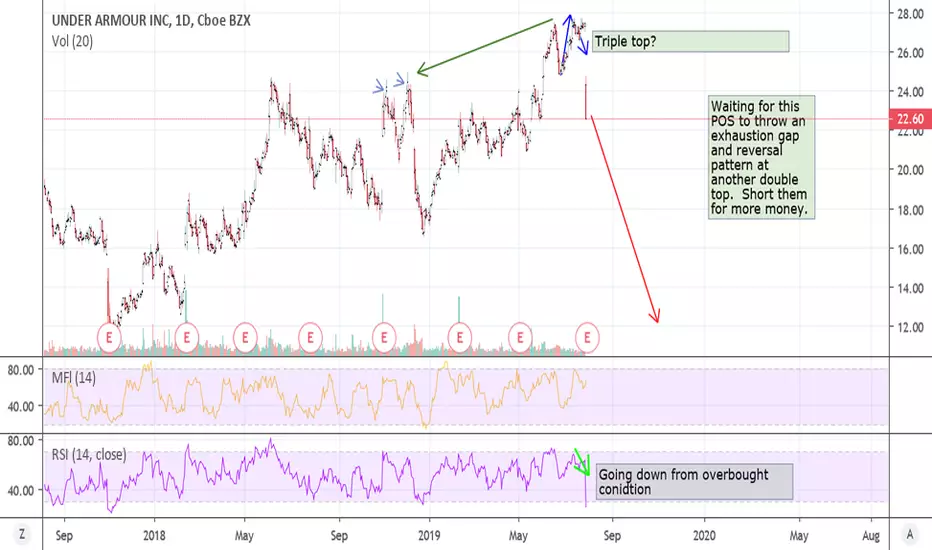Select the 'Triple top?' text annotation
932x550 pixels.
coord(691,42)
